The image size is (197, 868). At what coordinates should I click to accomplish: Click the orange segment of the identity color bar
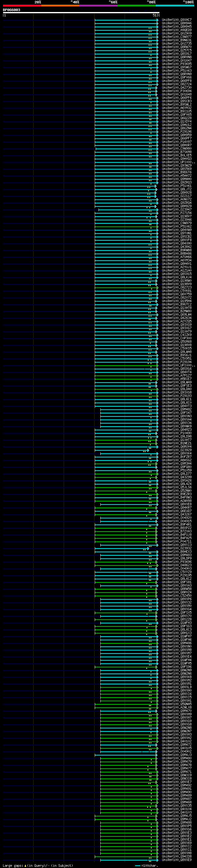click(x=60, y=6)
